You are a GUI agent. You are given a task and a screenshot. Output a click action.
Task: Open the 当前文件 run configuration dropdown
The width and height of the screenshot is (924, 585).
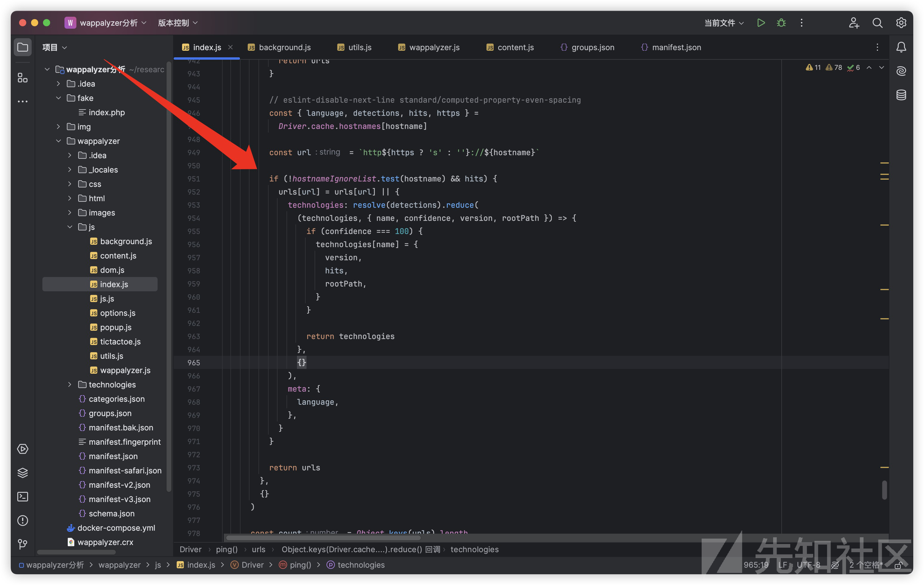tap(724, 23)
